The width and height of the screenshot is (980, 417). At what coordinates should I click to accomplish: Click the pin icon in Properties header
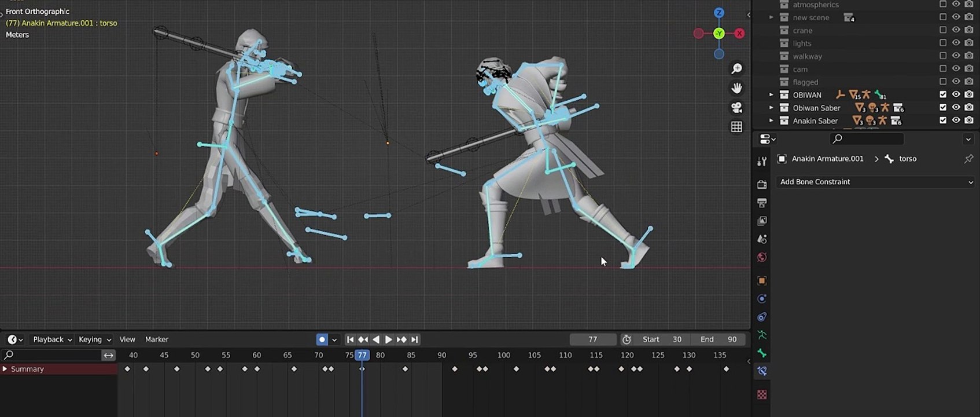point(968,159)
